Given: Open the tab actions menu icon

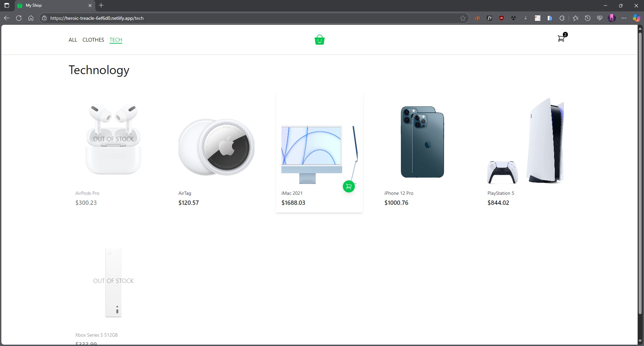Looking at the screenshot, I should [x=7, y=5].
